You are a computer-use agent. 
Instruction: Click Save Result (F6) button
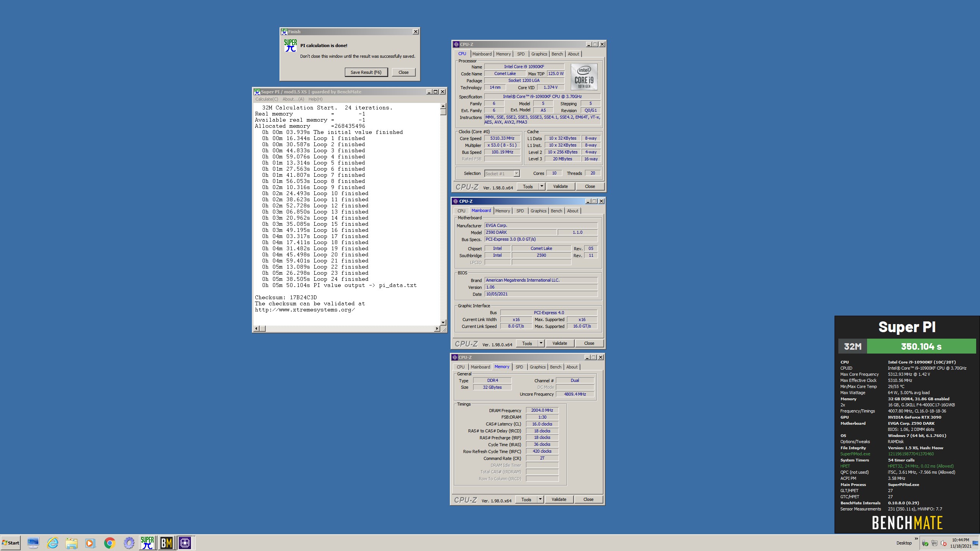tap(366, 72)
